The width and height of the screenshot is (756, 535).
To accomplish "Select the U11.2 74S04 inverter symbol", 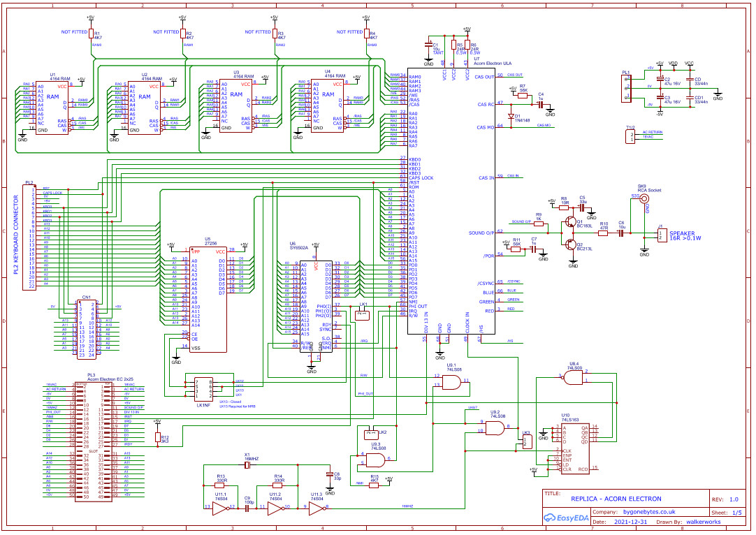I will (x=275, y=508).
